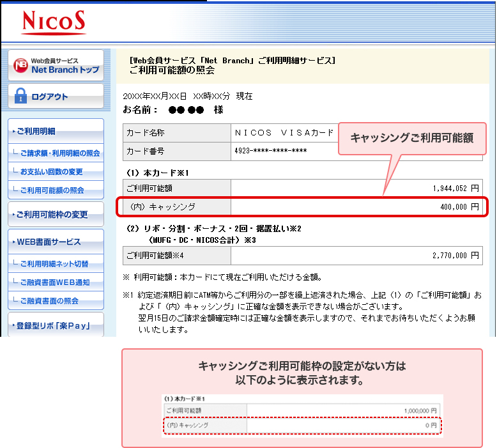The image size is (497, 448).
Task: Click the NB icon on Net Branch button
Action: [x=21, y=66]
